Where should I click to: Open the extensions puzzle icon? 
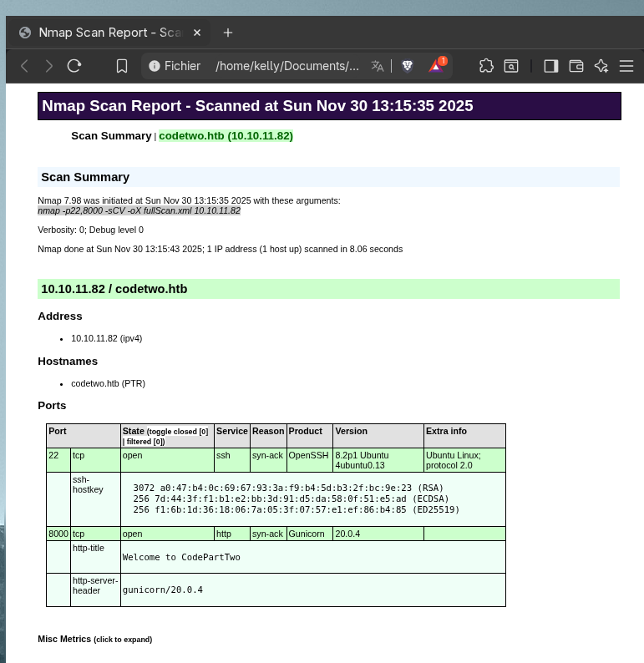486,66
